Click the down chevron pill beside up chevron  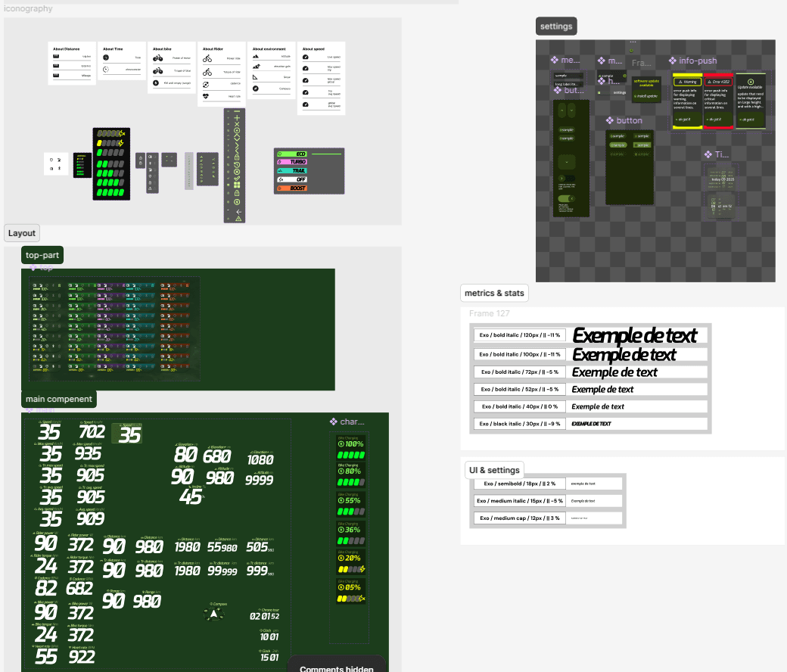pos(571,110)
